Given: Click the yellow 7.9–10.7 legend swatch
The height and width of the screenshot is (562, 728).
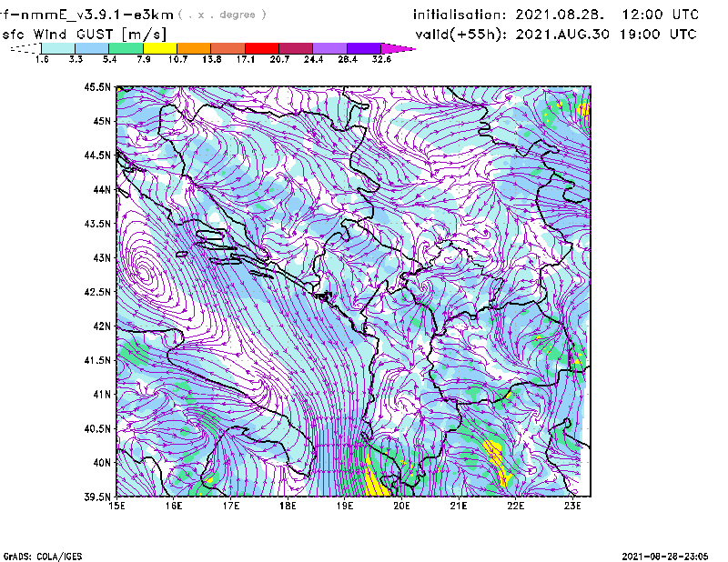Looking at the screenshot, I should (x=160, y=48).
